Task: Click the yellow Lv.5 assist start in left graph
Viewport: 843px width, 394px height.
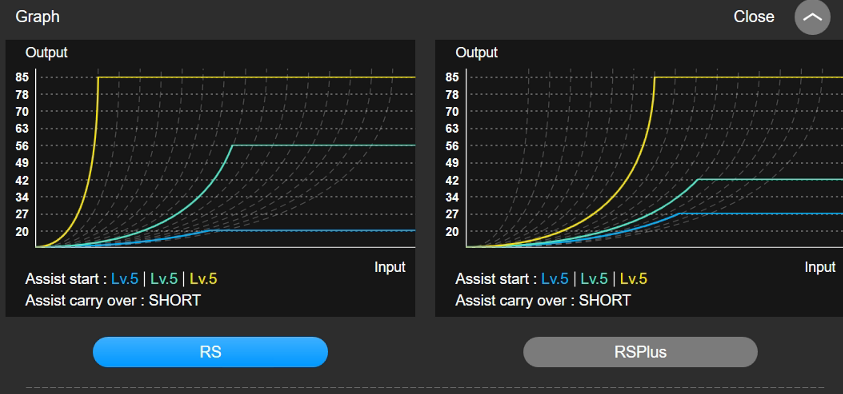Action: click(204, 279)
